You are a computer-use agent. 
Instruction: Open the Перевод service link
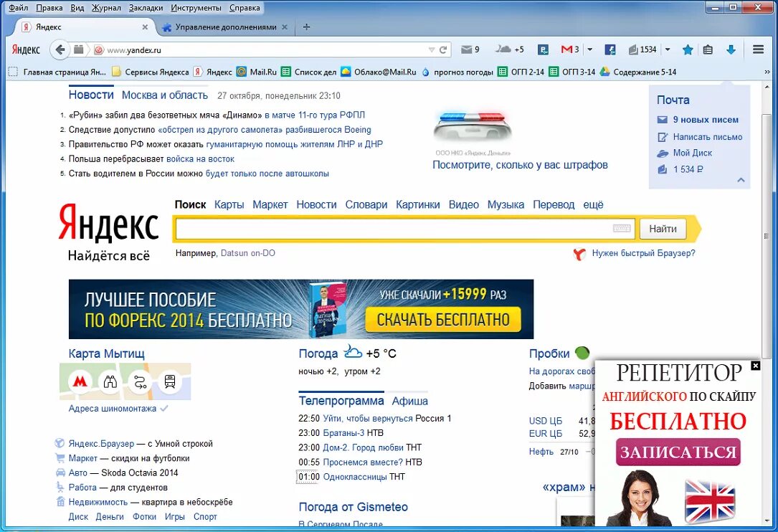coord(554,204)
